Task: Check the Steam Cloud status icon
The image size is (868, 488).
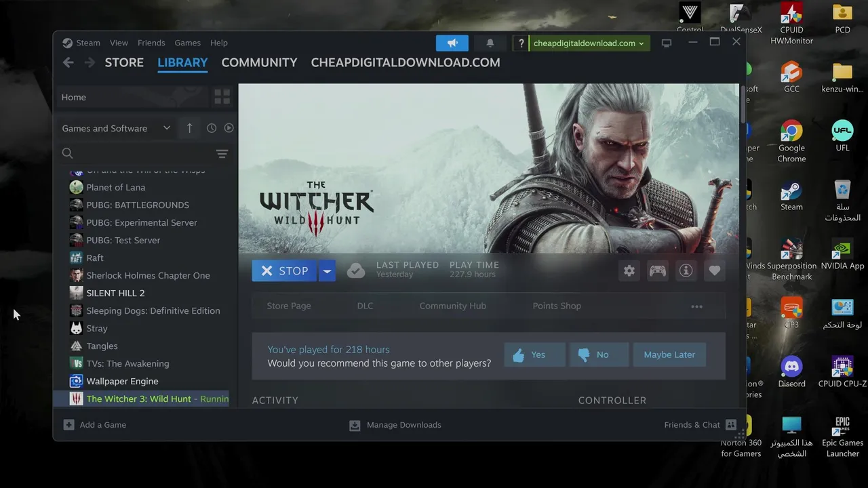Action: (x=356, y=270)
